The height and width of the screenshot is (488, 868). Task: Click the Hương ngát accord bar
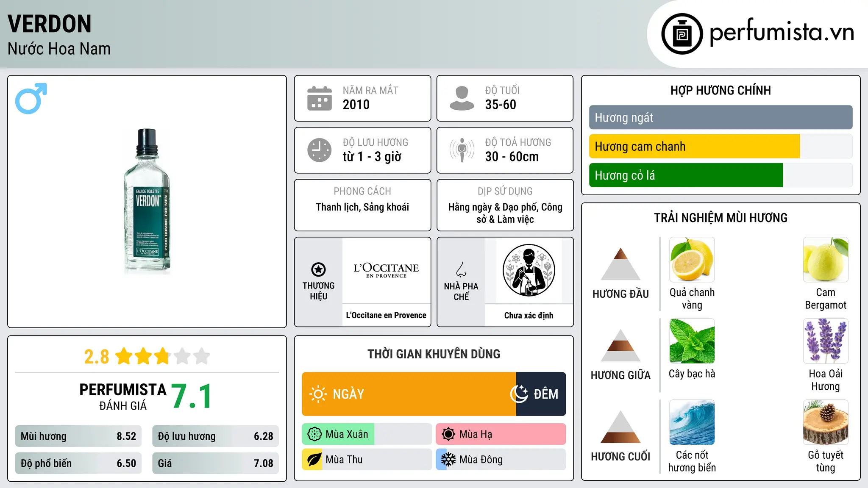pos(721,117)
